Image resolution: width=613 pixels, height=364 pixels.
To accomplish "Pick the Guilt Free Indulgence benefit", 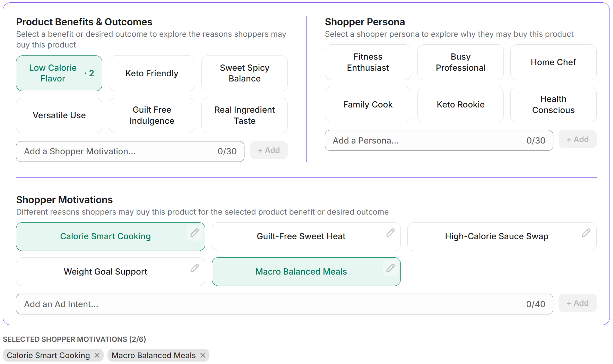I will (152, 115).
